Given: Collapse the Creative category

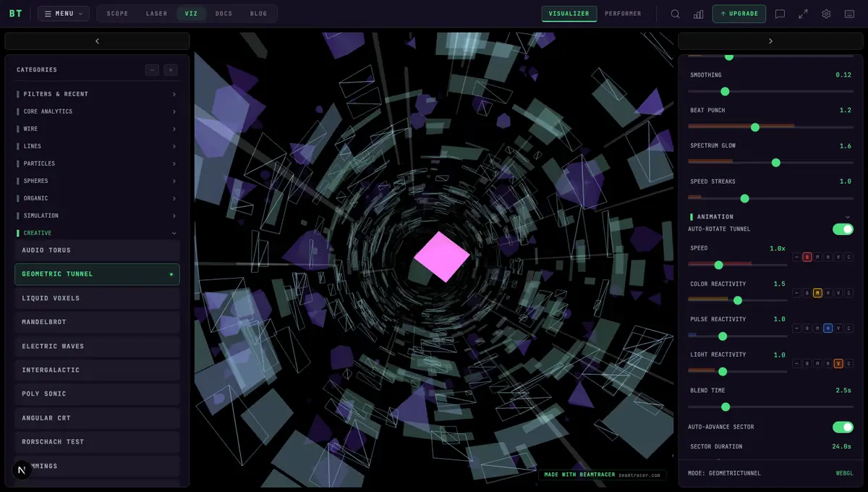Looking at the screenshot, I should pos(97,233).
